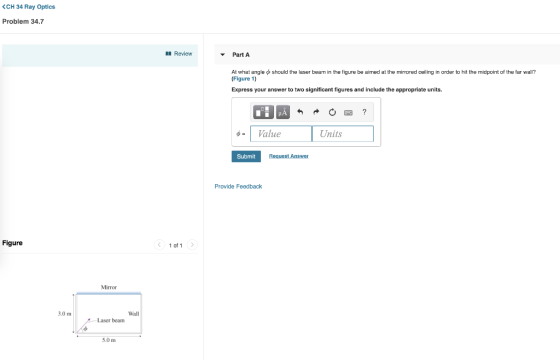This screenshot has width=560, height=360.
Task: Redo the answer edit
Action: pyautogui.click(x=316, y=112)
